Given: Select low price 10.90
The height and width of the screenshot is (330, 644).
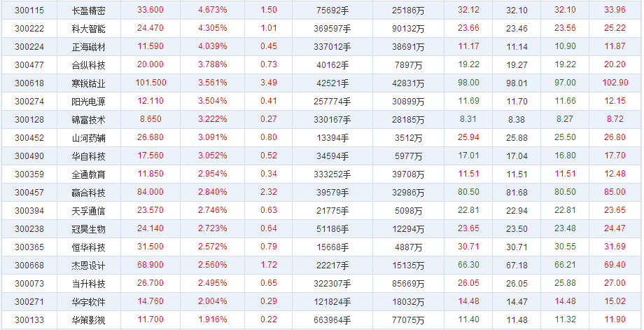Looking at the screenshot, I should click(x=565, y=46).
